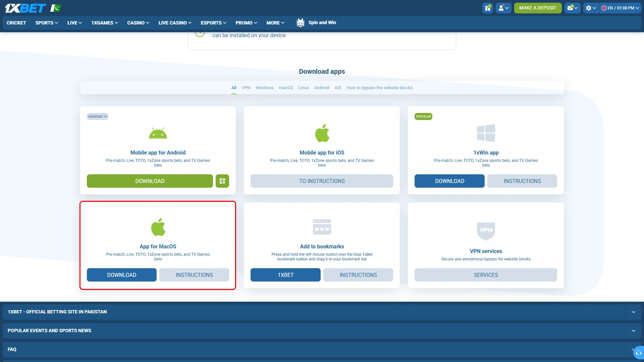Click the blue 1XBET bookmark button
The height and width of the screenshot is (362, 644).
point(285,275)
